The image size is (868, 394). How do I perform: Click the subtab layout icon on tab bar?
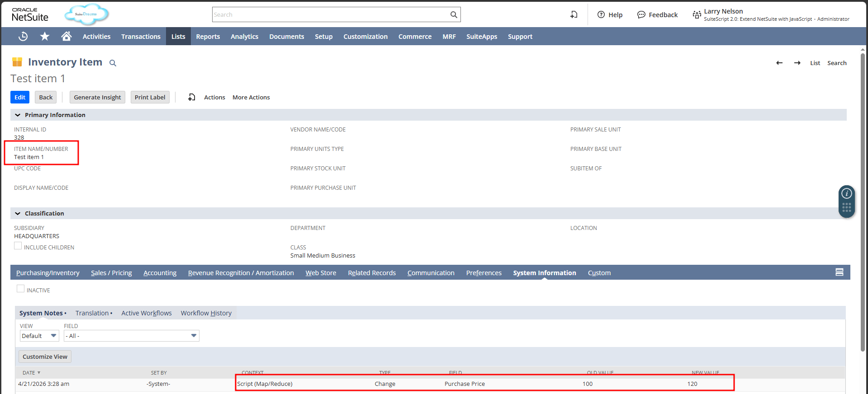pyautogui.click(x=840, y=272)
